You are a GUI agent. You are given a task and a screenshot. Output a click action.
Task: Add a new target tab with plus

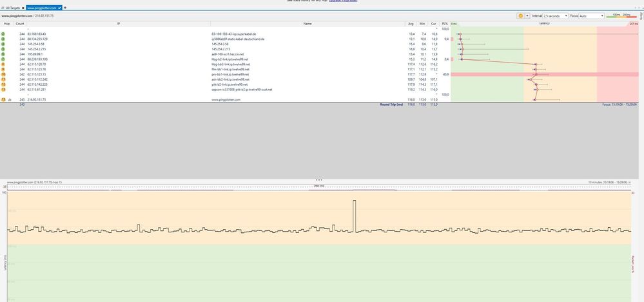point(65,8)
